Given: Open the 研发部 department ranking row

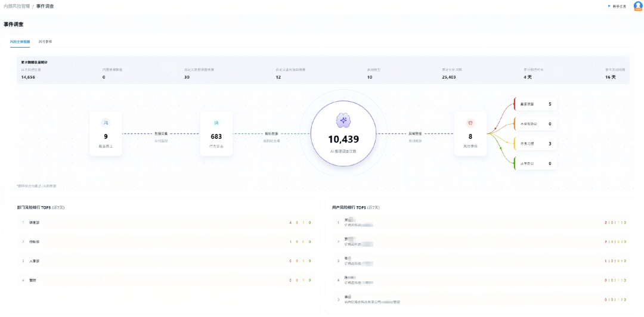Looking at the screenshot, I should click(166, 223).
